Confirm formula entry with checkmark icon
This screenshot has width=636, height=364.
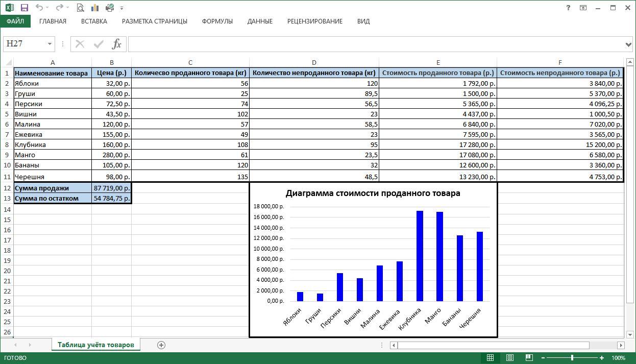click(x=99, y=44)
